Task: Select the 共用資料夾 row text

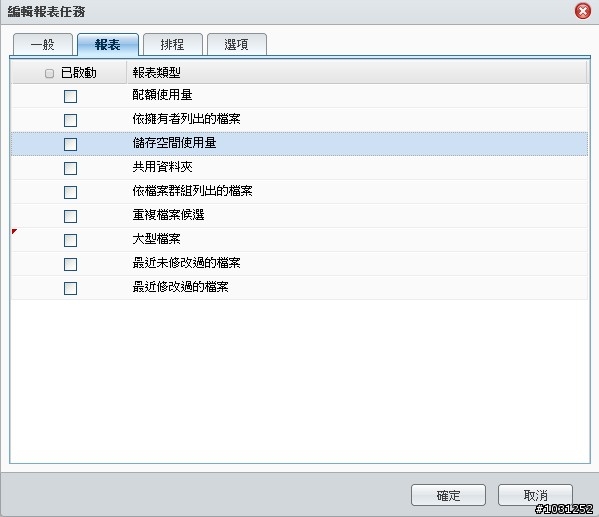Action: (x=162, y=167)
